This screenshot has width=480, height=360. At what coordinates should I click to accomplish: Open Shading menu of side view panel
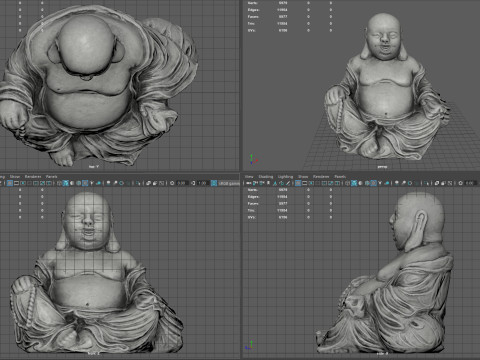click(266, 177)
